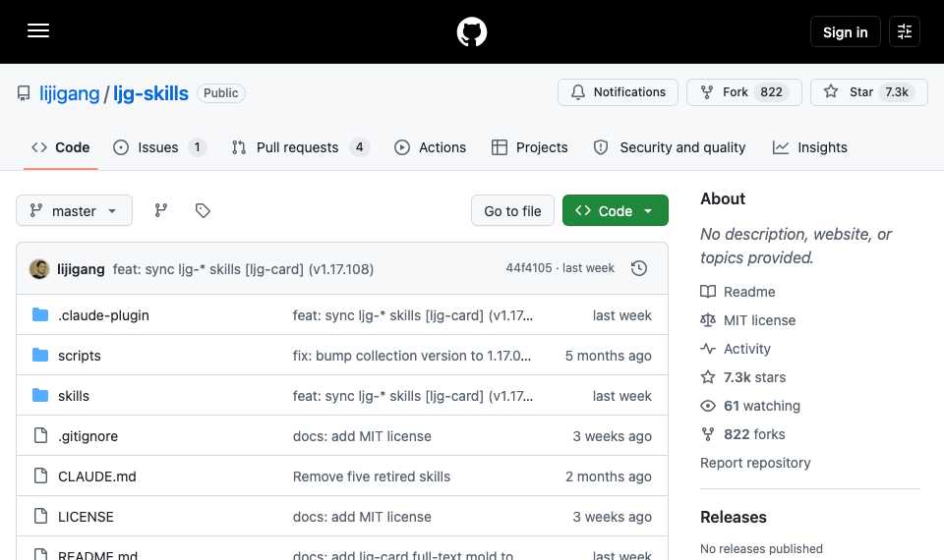The image size is (944, 560).
Task: Click the scripts folder icon
Action: point(40,355)
